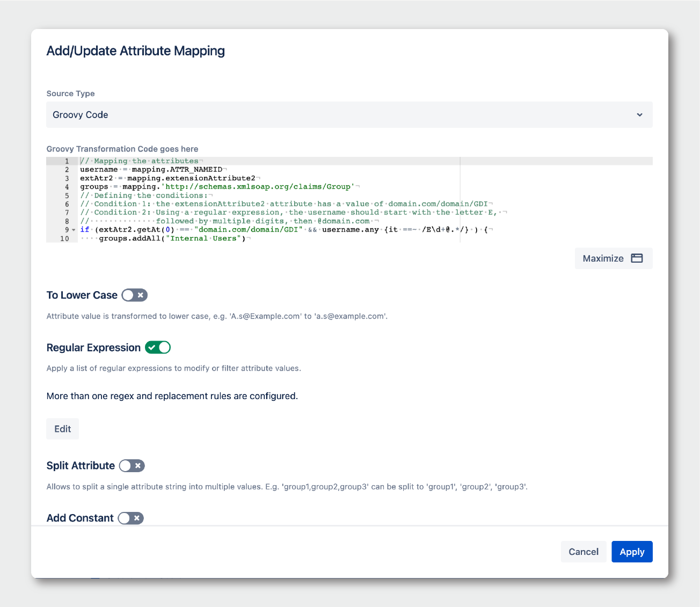Viewport: 700px width, 607px height.
Task: Click Cancel to discard the mapping
Action: [584, 552]
